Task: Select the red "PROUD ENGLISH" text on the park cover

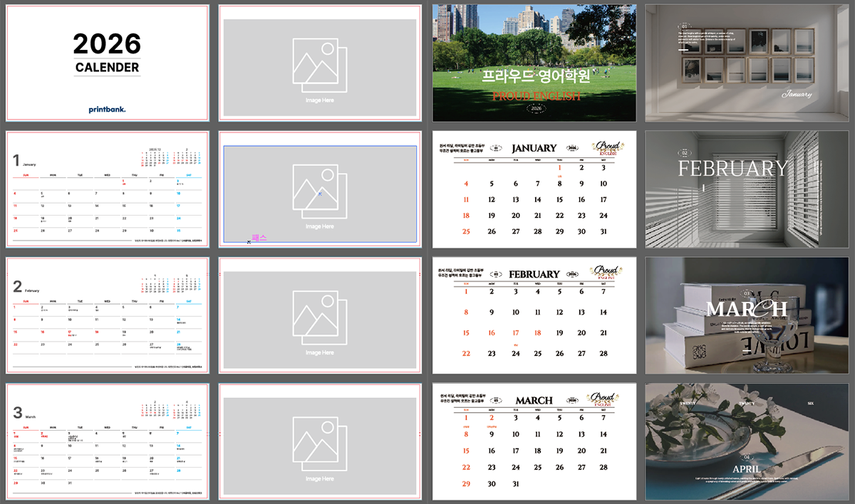Action: 536,96
